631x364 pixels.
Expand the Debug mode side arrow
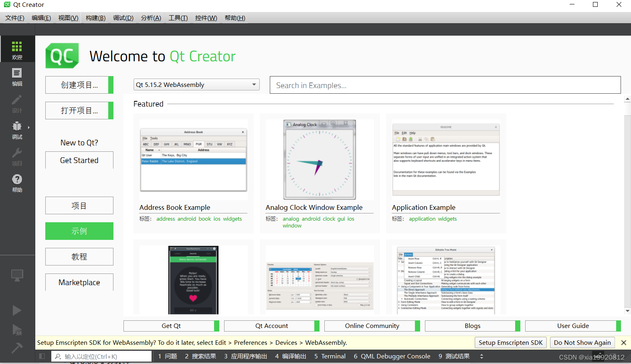tap(29, 128)
